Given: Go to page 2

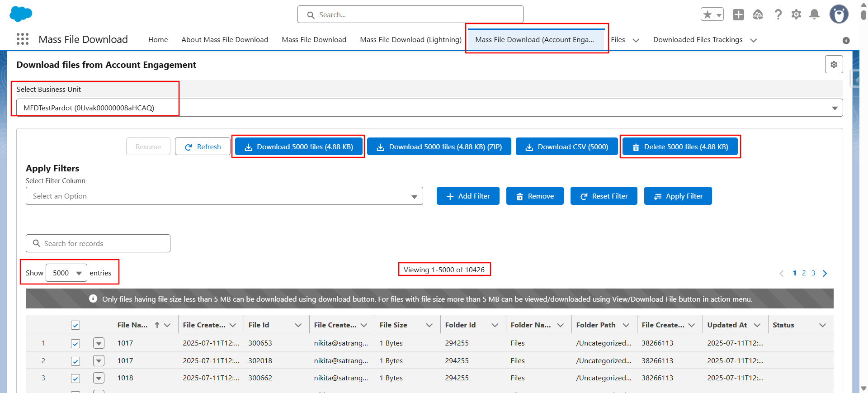Looking at the screenshot, I should tap(804, 273).
